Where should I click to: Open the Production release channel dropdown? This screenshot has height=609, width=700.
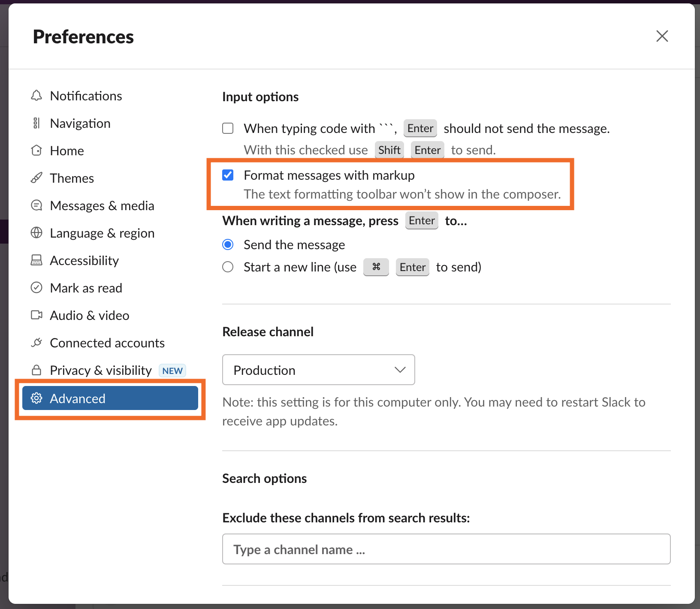pos(319,370)
